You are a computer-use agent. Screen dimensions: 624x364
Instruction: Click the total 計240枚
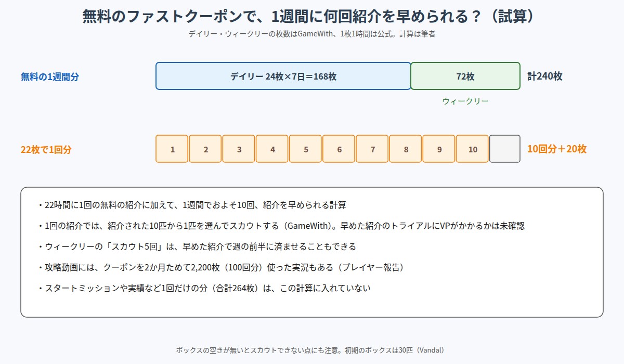coord(545,76)
